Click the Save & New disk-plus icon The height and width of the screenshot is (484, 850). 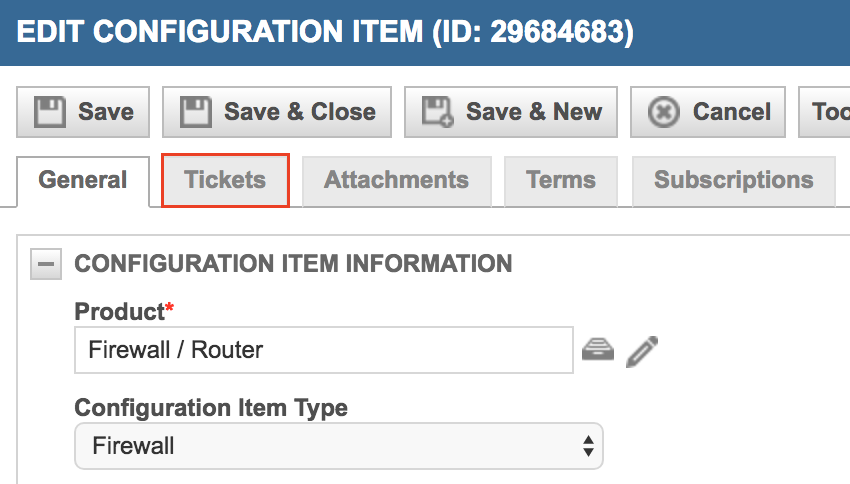pyautogui.click(x=437, y=112)
